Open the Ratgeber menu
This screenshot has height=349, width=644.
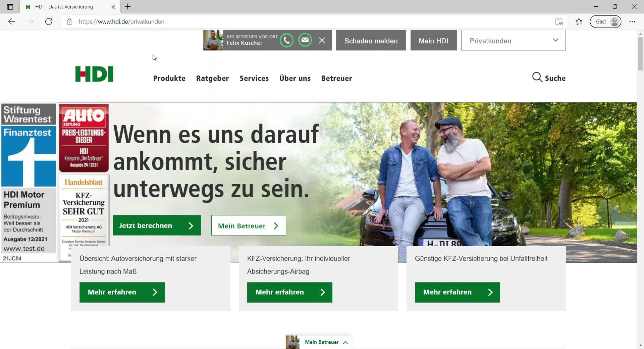tap(212, 79)
